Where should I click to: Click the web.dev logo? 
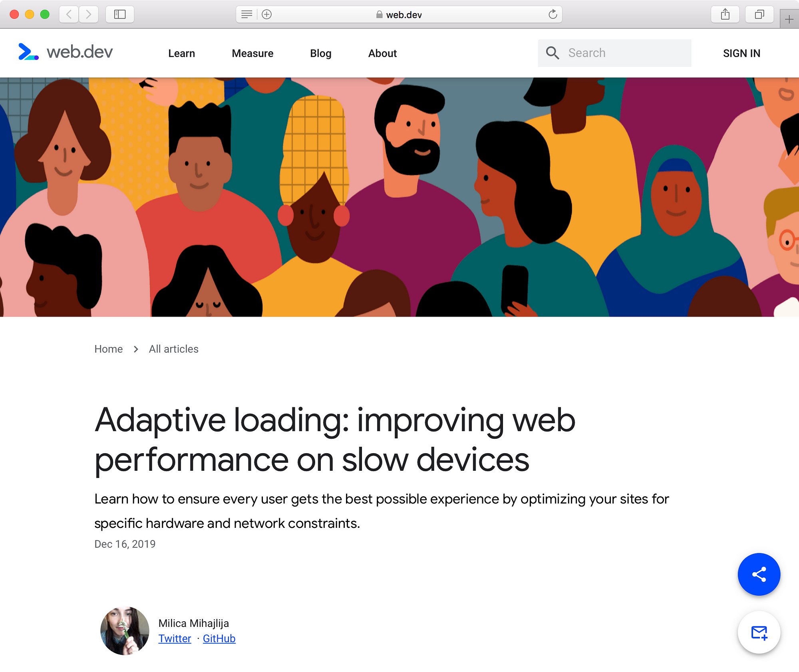(66, 52)
